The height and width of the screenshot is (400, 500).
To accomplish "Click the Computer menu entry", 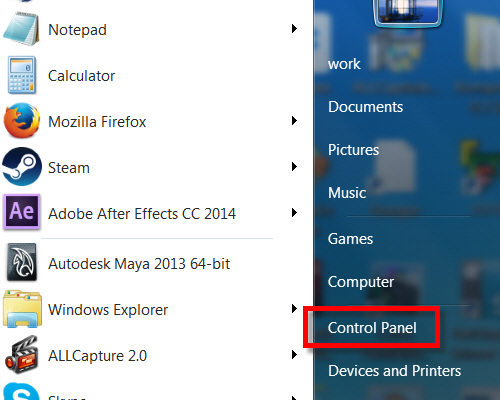I will point(361,282).
